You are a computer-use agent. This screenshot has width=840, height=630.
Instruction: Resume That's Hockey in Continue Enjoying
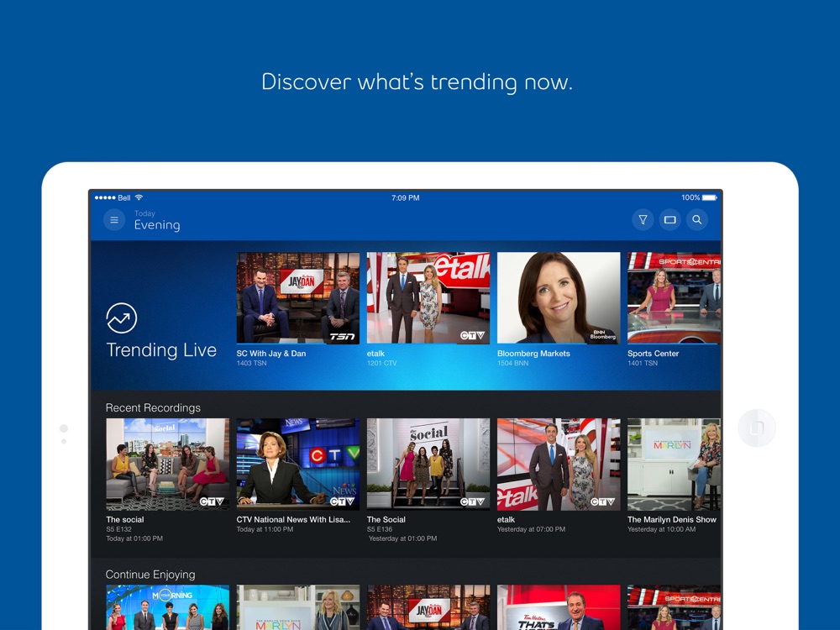[559, 607]
